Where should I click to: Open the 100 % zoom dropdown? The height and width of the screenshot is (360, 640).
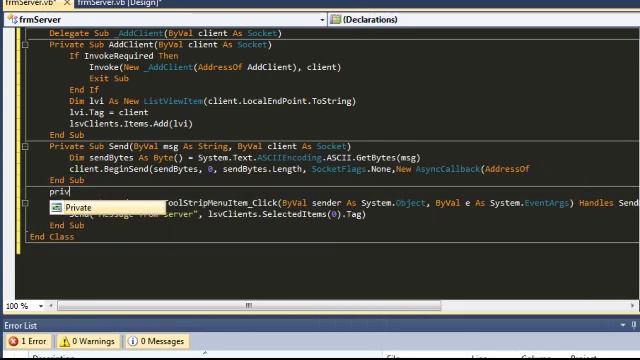41,306
